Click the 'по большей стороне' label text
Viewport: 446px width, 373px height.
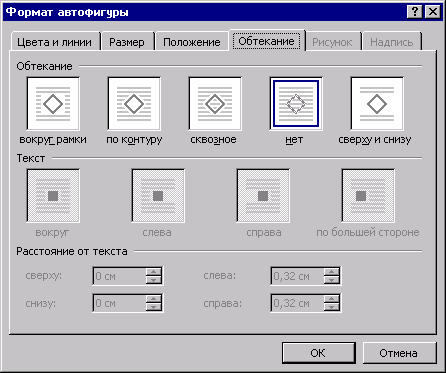click(368, 232)
